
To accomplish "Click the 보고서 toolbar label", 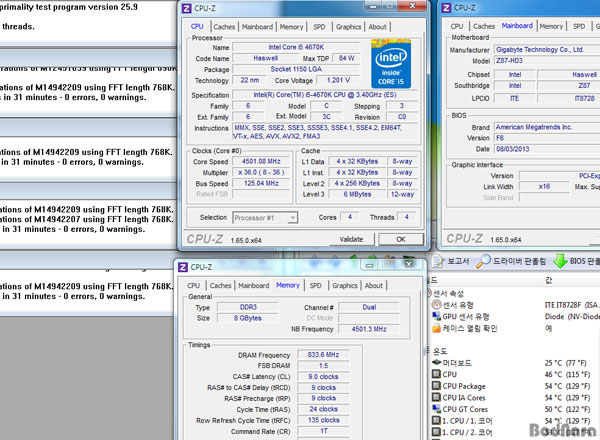I will tap(458, 261).
